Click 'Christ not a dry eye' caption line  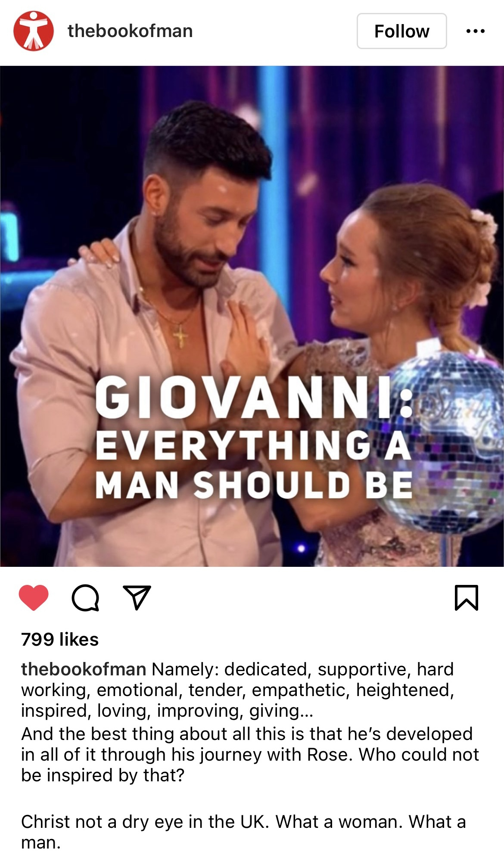point(244,822)
